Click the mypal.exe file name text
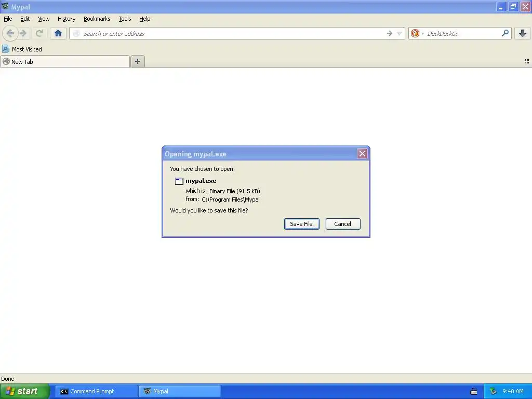The height and width of the screenshot is (399, 532). (201, 181)
